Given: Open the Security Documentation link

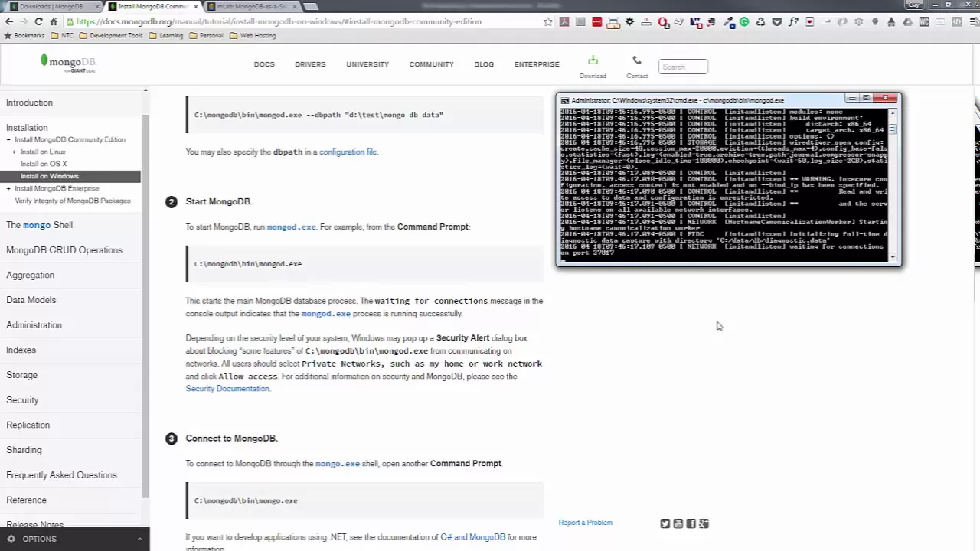Looking at the screenshot, I should (x=227, y=389).
